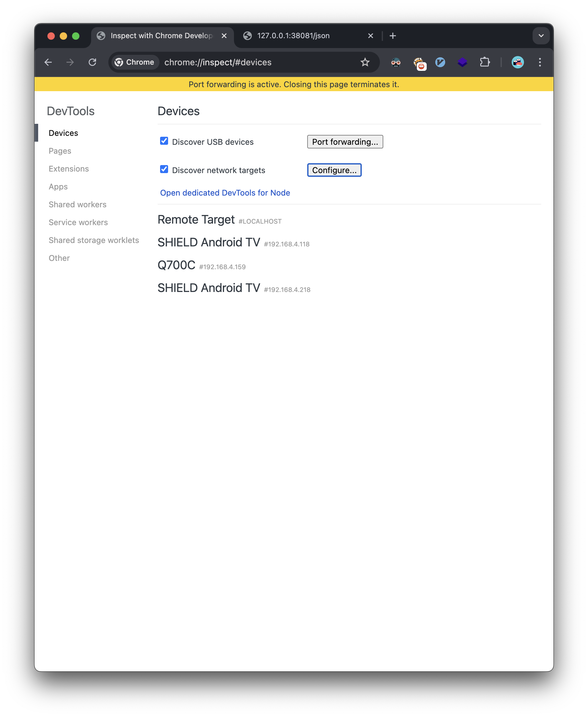Disable Discover network targets

pos(164,169)
